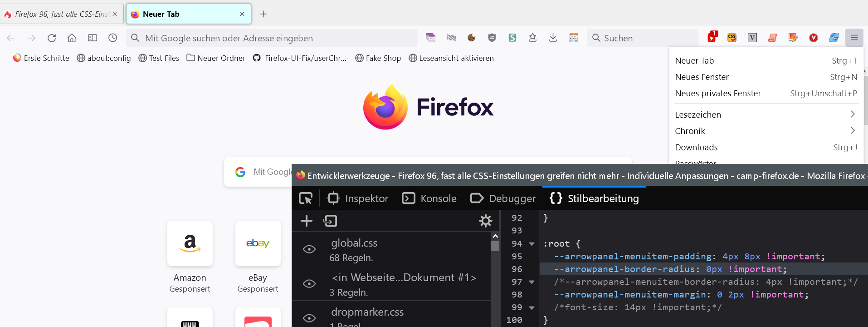Open Neues privates Fenster from the menu

point(766,93)
